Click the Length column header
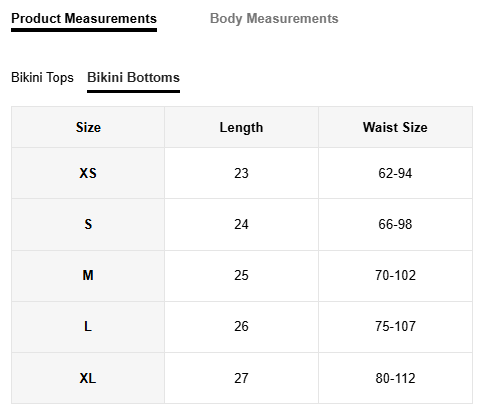 pyautogui.click(x=241, y=127)
